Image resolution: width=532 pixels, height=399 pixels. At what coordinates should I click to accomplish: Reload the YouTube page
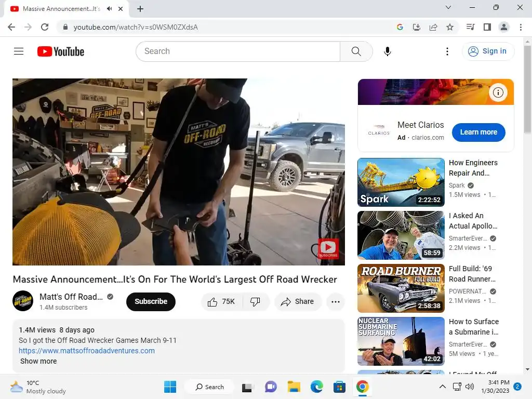tap(45, 27)
